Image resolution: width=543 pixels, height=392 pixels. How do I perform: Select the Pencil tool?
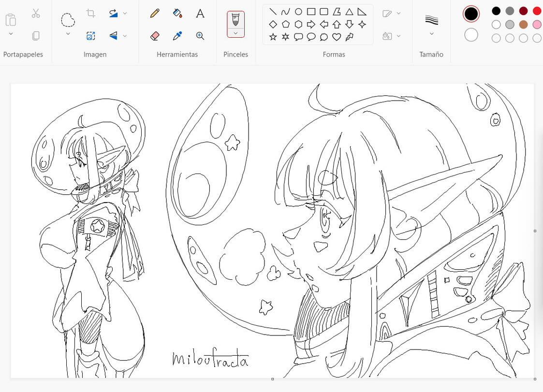tap(155, 14)
